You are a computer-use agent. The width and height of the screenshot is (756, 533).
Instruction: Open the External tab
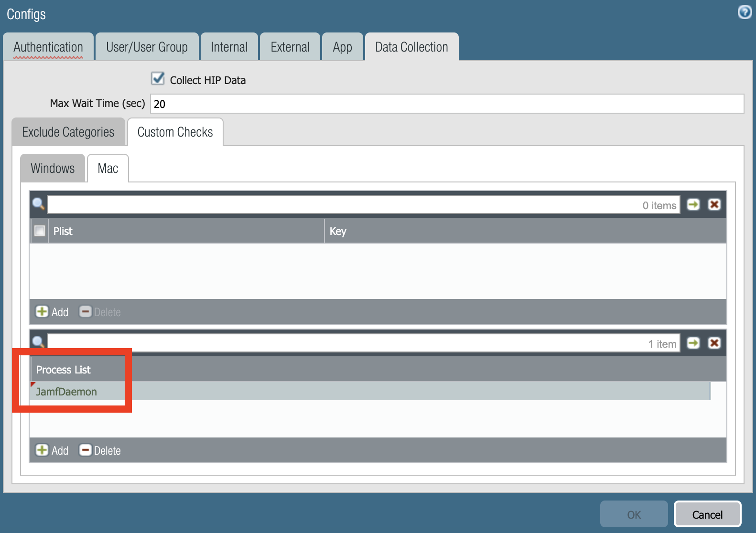point(290,47)
